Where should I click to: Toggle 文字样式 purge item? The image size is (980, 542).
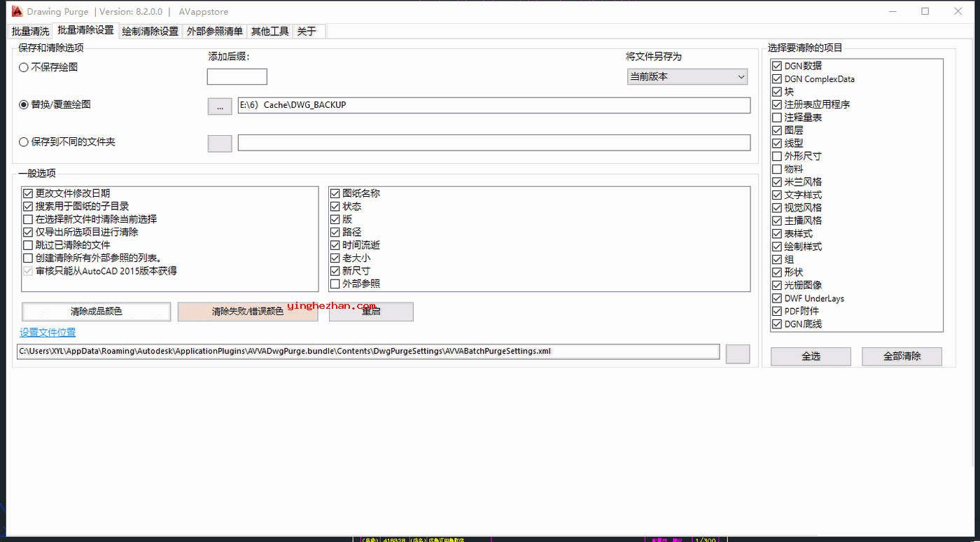click(x=777, y=195)
